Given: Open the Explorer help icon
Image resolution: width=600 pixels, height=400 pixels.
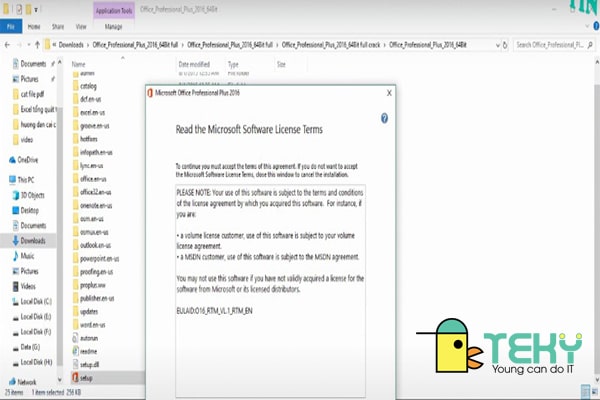Looking at the screenshot, I should (596, 26).
